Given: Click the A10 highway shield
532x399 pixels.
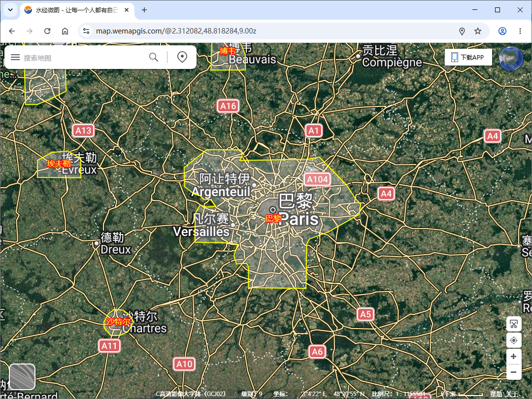Looking at the screenshot, I should click(x=184, y=364).
